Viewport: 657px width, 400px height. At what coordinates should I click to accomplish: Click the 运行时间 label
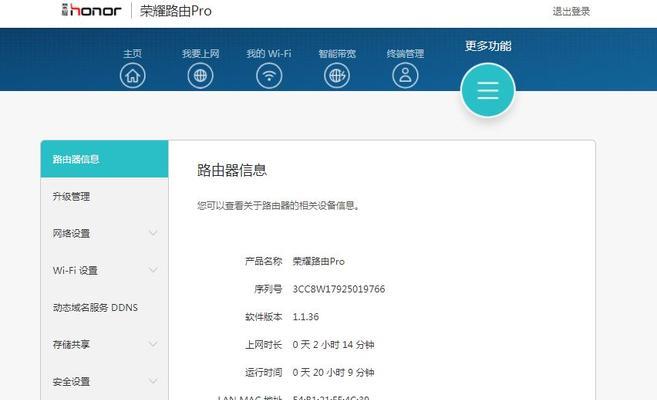[x=264, y=372]
